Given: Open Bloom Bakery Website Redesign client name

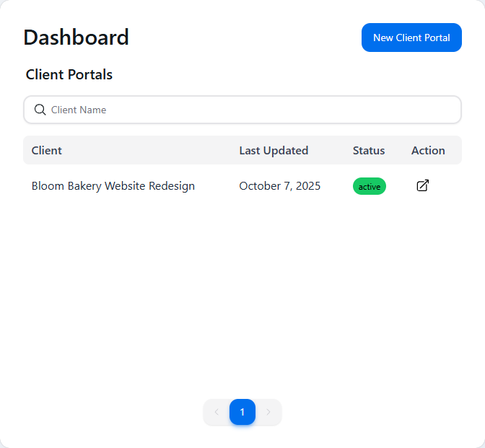Looking at the screenshot, I should (x=113, y=186).
